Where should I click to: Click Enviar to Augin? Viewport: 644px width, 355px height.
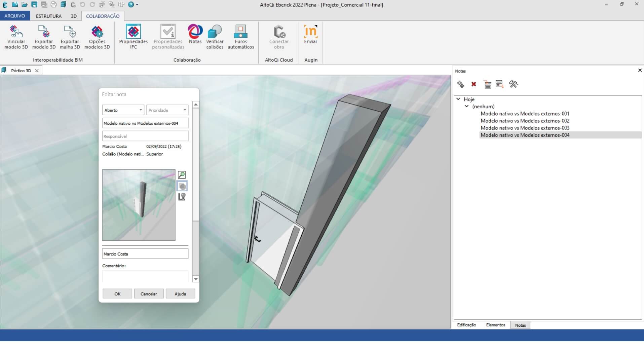(x=310, y=34)
